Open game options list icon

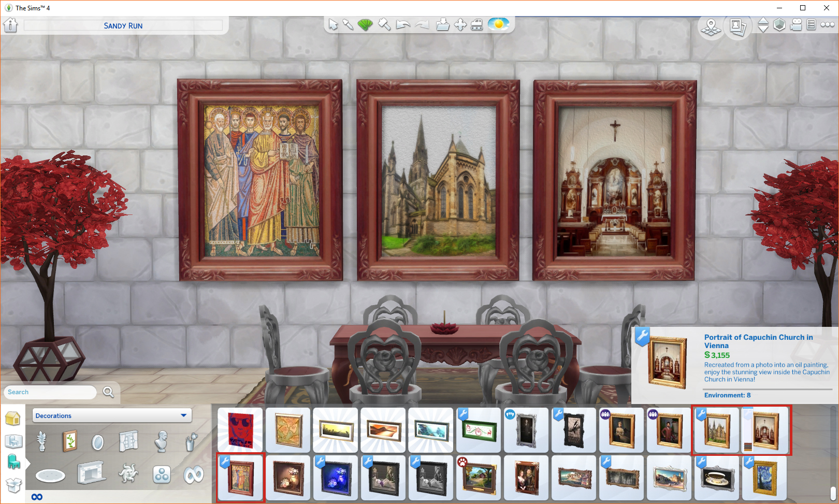pyautogui.click(x=812, y=24)
